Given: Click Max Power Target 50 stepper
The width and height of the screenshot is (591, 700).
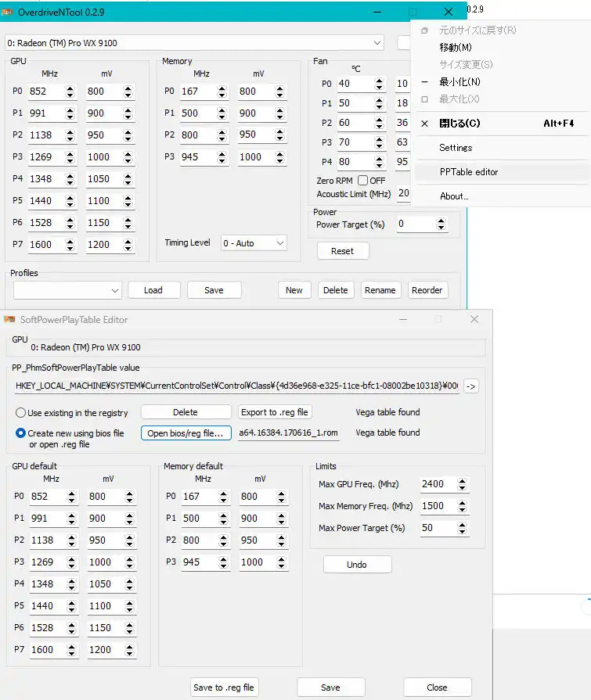Looking at the screenshot, I should [463, 528].
